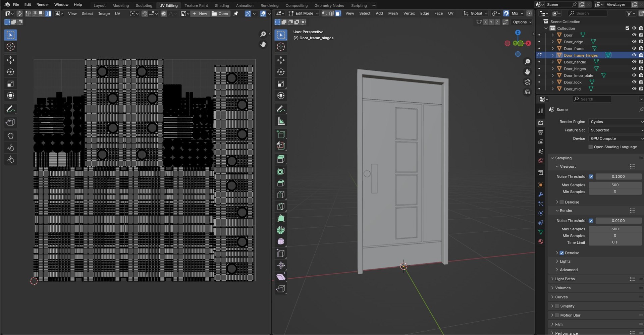
Task: Open the Options dropdown in viewport header
Action: coord(522,22)
